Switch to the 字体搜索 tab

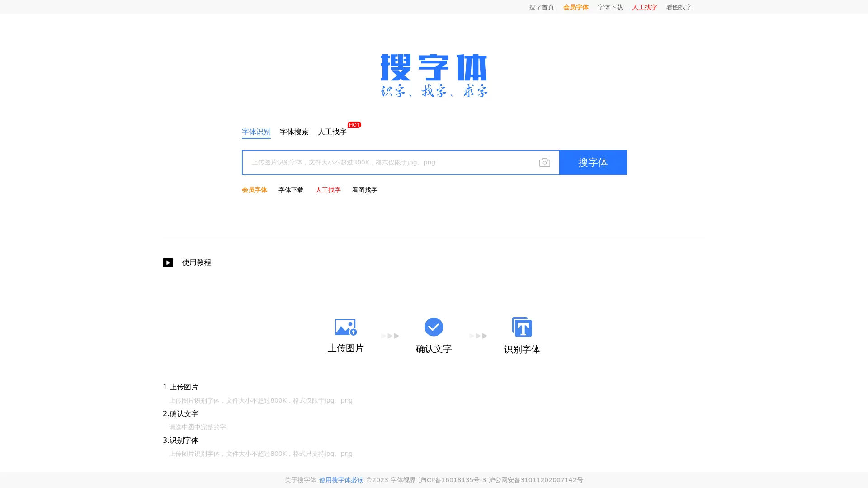coord(293,132)
